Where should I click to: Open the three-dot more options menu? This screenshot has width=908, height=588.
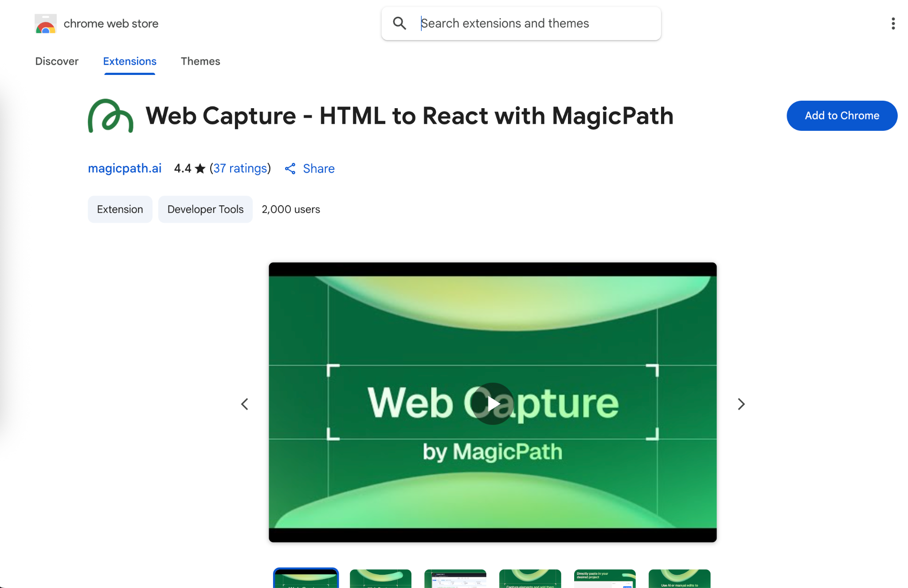[893, 24]
